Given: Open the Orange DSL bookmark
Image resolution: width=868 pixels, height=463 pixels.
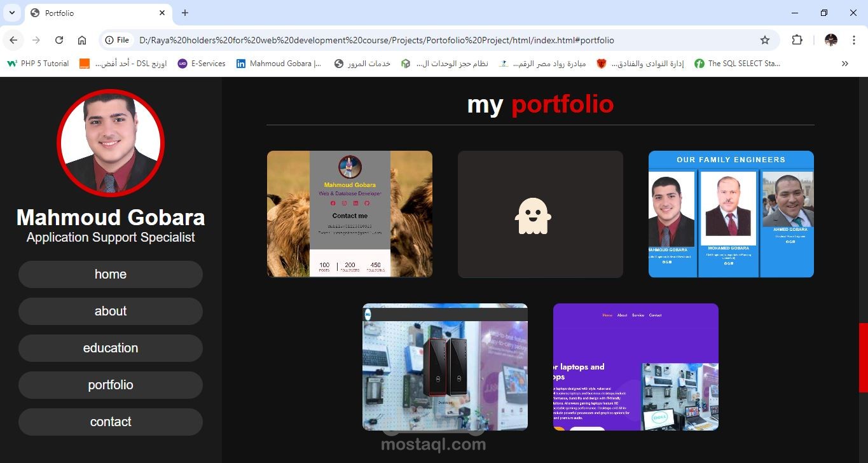Looking at the screenshot, I should pos(123,64).
